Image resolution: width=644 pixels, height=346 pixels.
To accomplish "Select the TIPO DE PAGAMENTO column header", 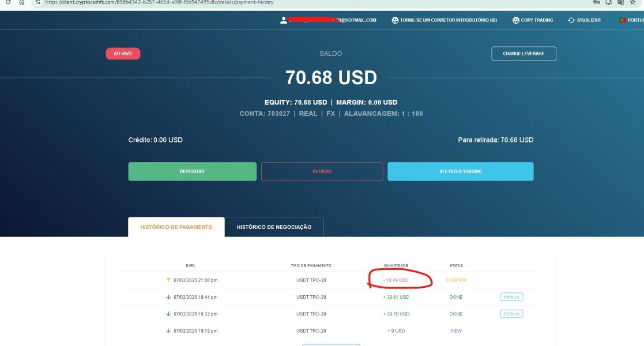I will (x=311, y=265).
